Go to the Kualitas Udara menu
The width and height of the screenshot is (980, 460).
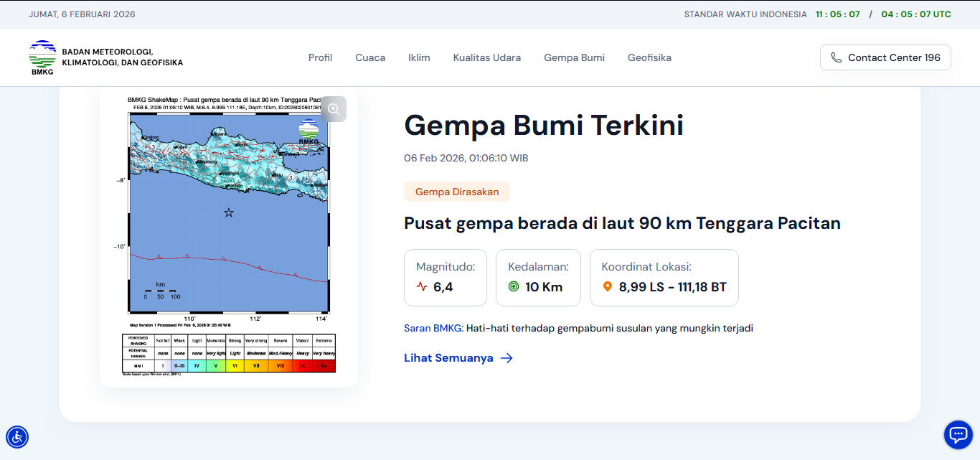pos(487,57)
